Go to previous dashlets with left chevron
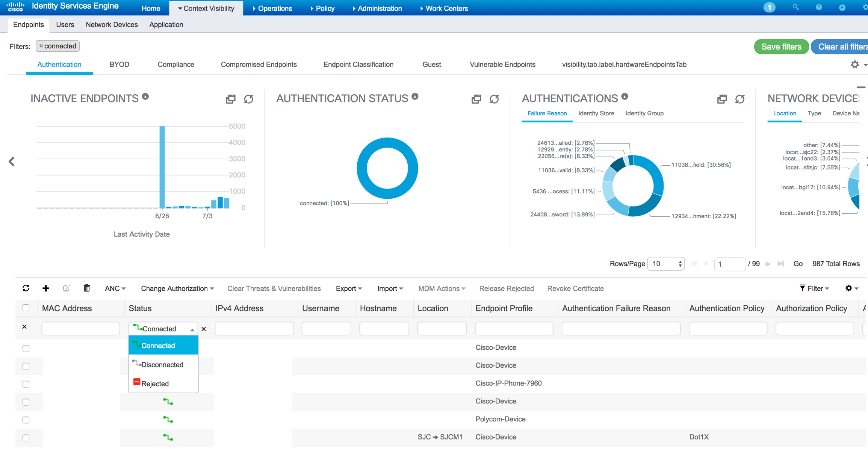This screenshot has width=868, height=456. coord(12,162)
